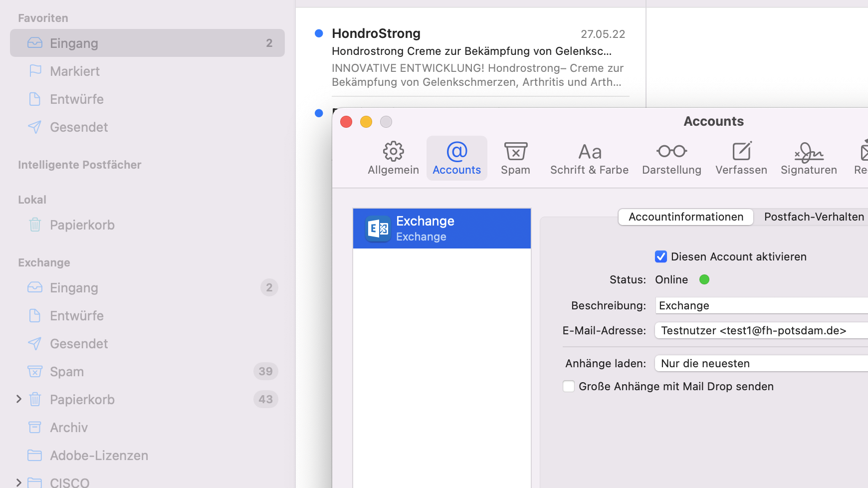Screen dimensions: 868x488
Task: Click the Beschreibung text field
Action: point(761,305)
